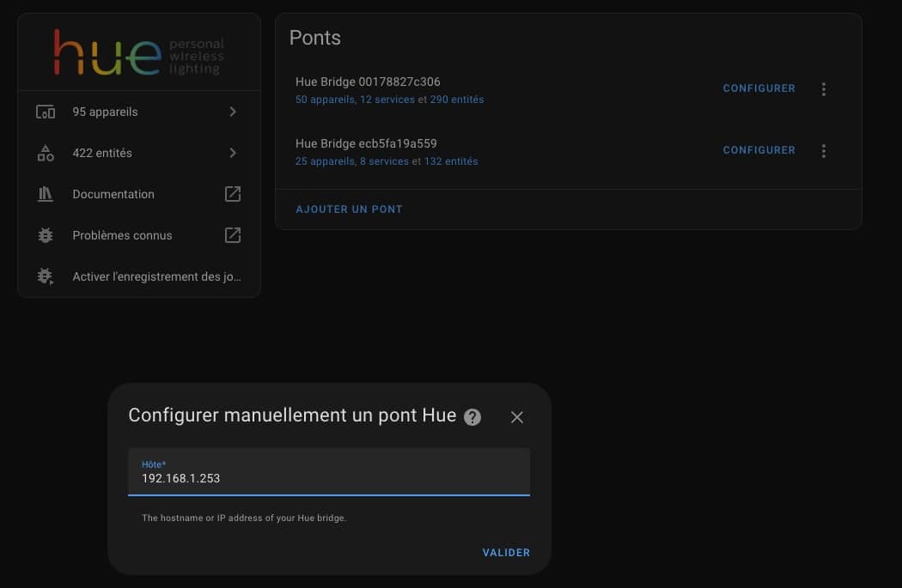Open the 50 appareils link of first bridge
902x588 pixels.
[325, 100]
